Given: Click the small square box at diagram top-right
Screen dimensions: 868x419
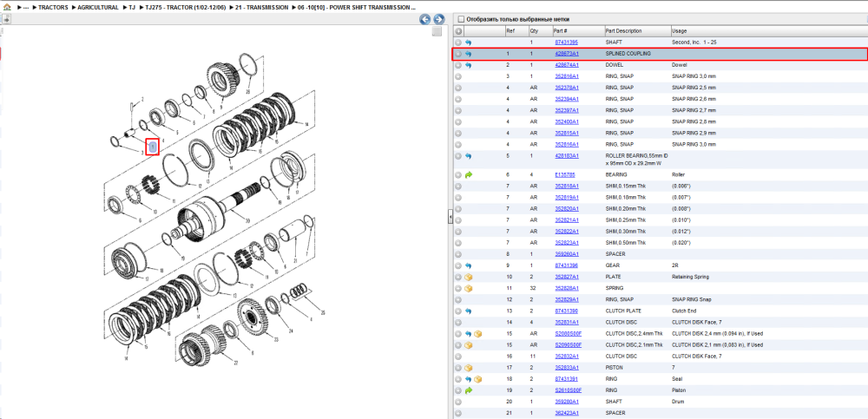Looking at the screenshot, I should pos(437,31).
